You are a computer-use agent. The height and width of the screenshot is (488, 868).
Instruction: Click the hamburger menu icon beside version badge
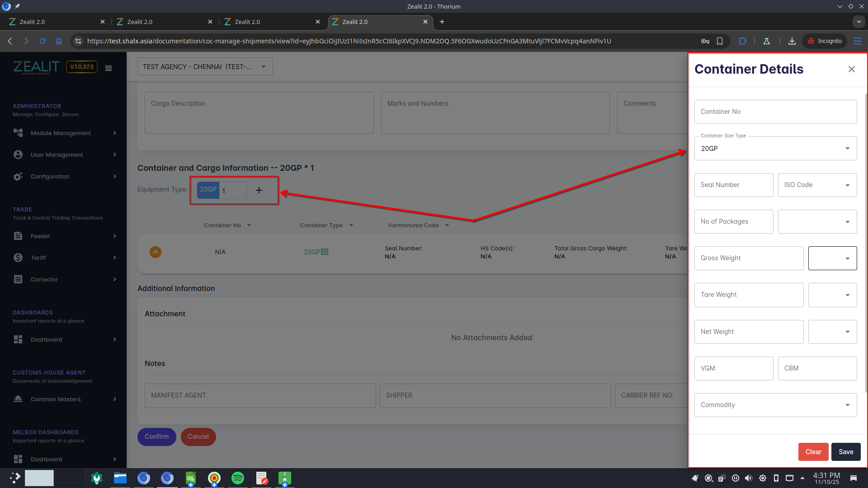tap(108, 68)
